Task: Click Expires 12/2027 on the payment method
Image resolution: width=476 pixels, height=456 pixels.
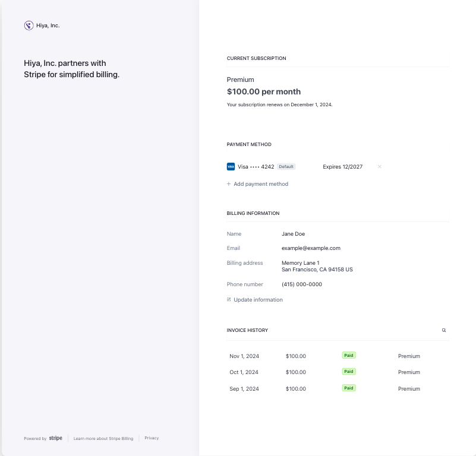Action: click(342, 167)
